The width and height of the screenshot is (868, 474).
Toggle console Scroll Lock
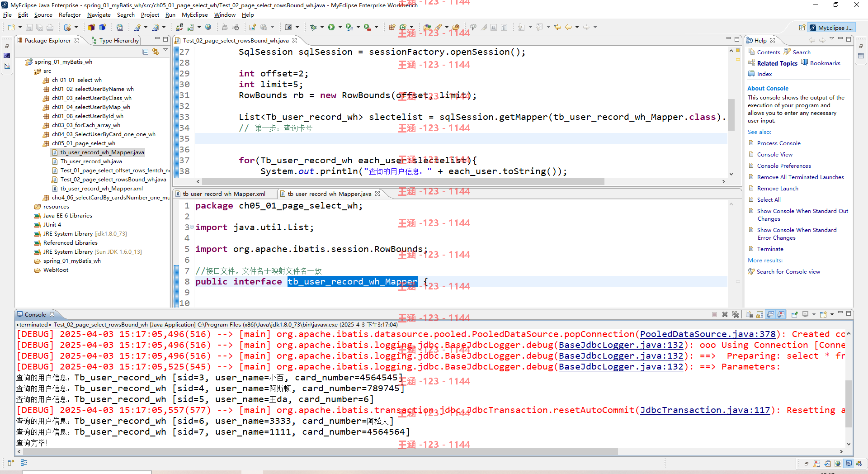759,314
